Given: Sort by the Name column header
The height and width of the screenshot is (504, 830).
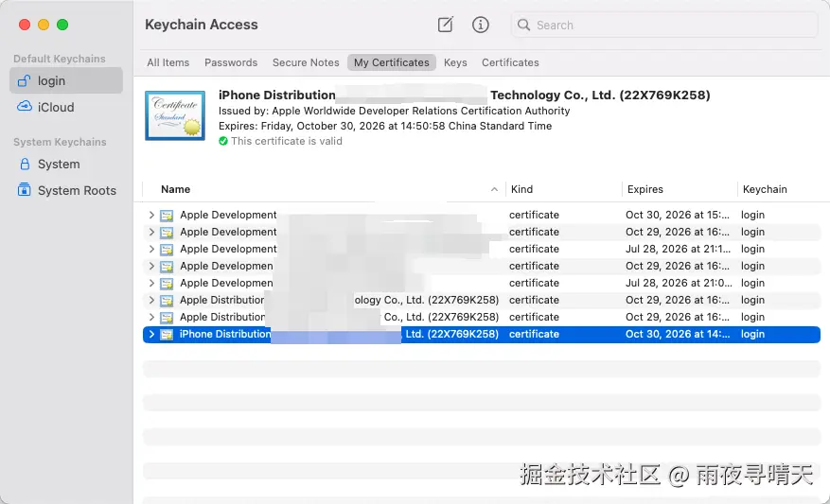Looking at the screenshot, I should click(176, 189).
